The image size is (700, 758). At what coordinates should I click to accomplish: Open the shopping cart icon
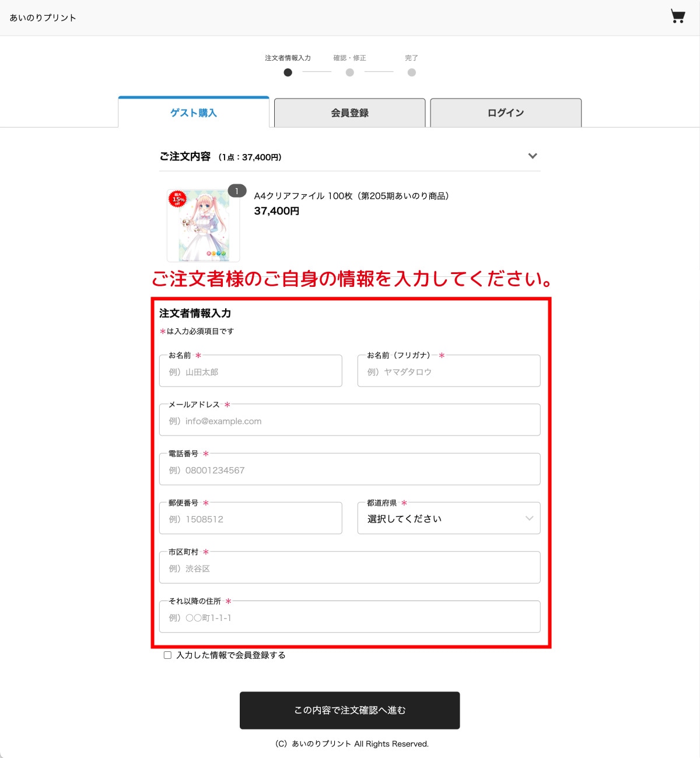coord(677,17)
